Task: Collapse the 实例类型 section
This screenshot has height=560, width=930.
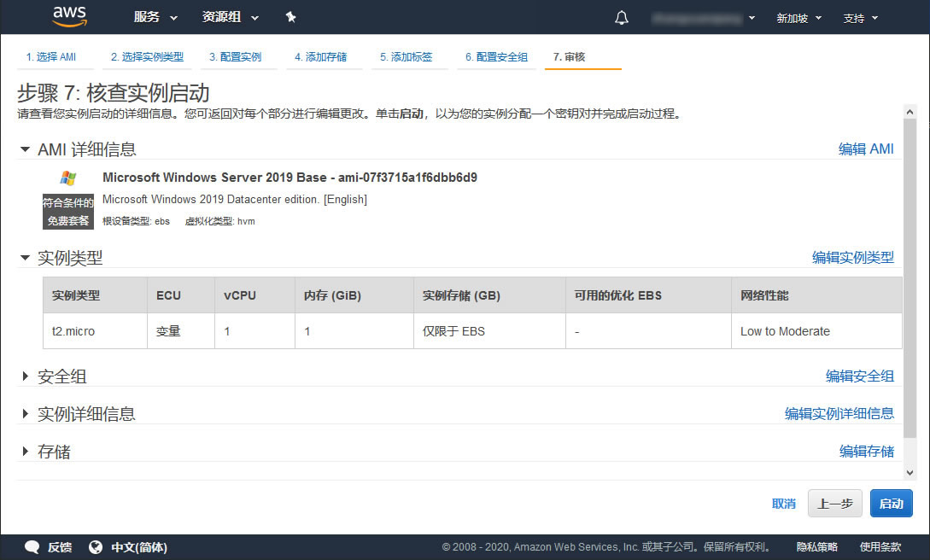Action: 25,258
